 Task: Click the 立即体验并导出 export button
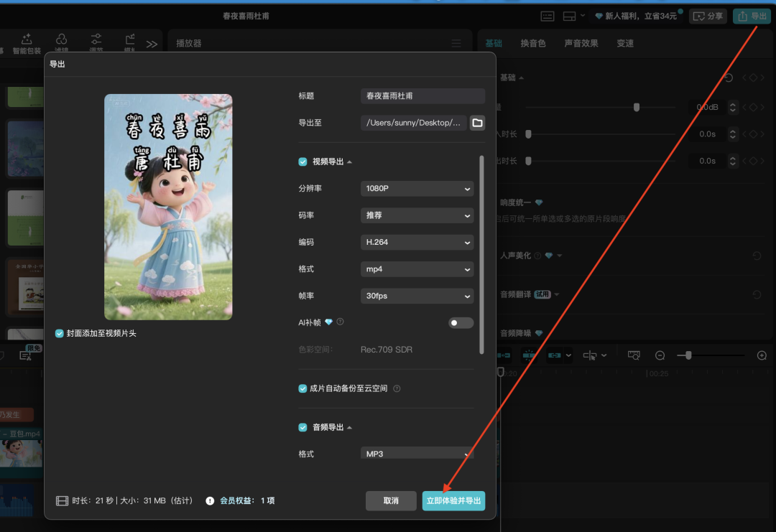tap(453, 500)
